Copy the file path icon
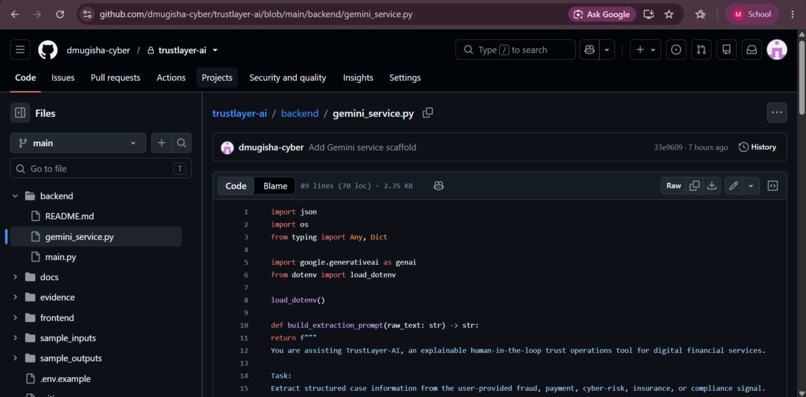This screenshot has width=806, height=397. pos(428,113)
